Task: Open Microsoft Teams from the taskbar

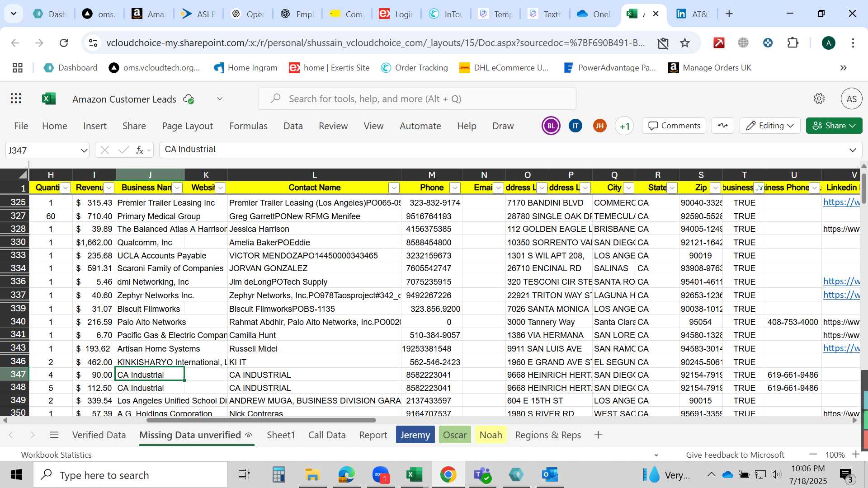Action: [482, 474]
